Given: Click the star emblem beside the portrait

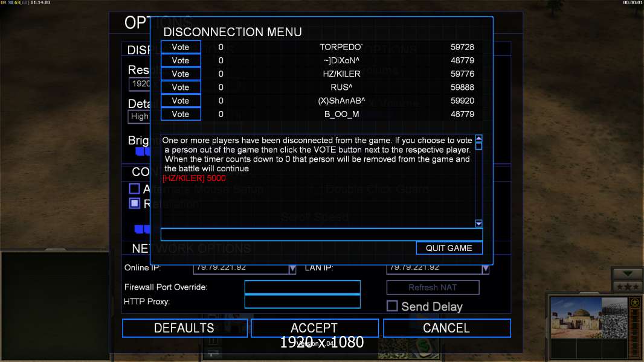Looking at the screenshot, I should 634,302.
